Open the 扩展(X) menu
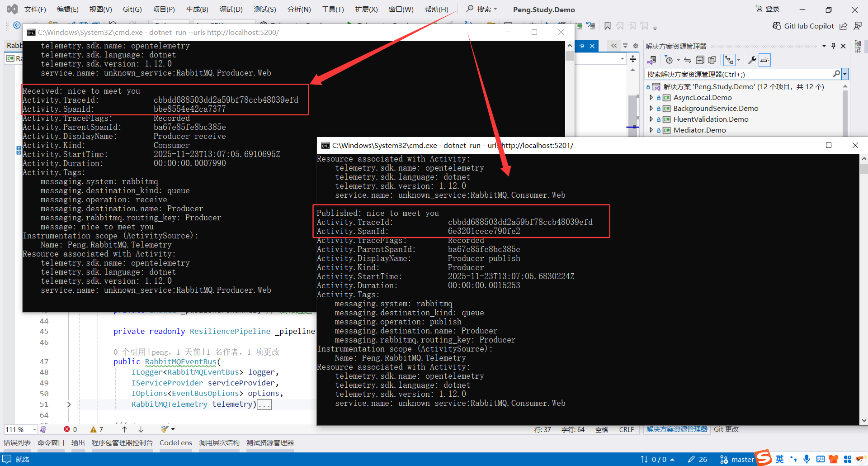 tap(366, 10)
